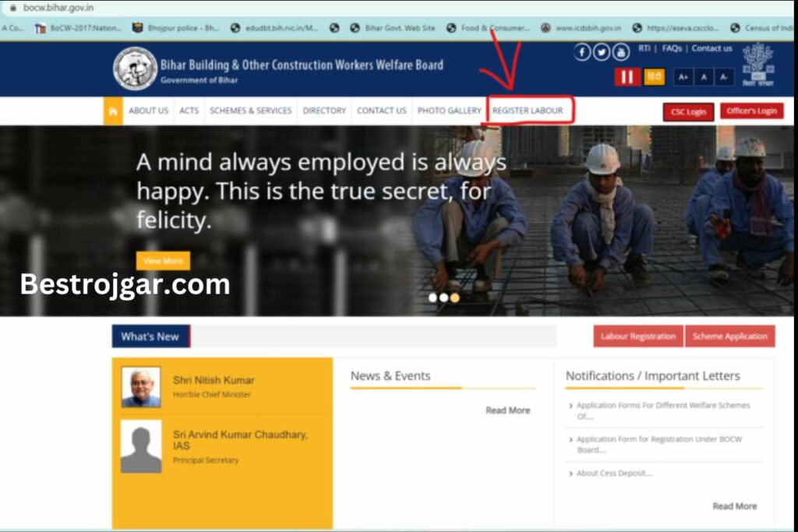This screenshot has width=798, height=532.
Task: Open the YouTube social icon
Action: coord(620,52)
